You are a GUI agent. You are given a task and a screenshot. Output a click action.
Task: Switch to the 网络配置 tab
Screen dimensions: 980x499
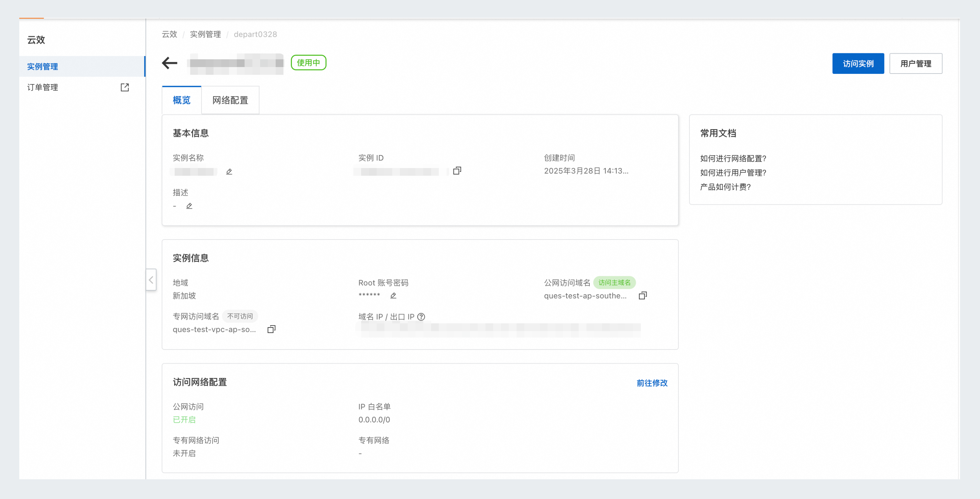pyautogui.click(x=230, y=100)
